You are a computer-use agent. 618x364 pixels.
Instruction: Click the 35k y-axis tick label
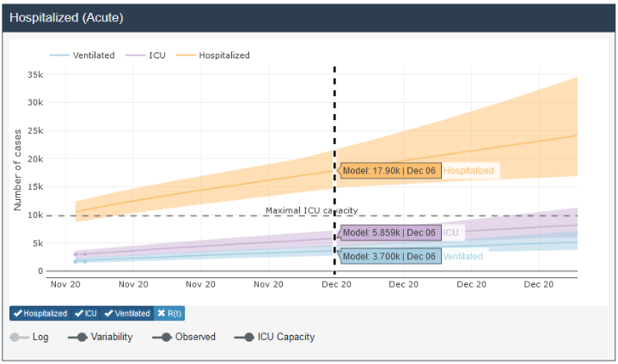pyautogui.click(x=35, y=75)
